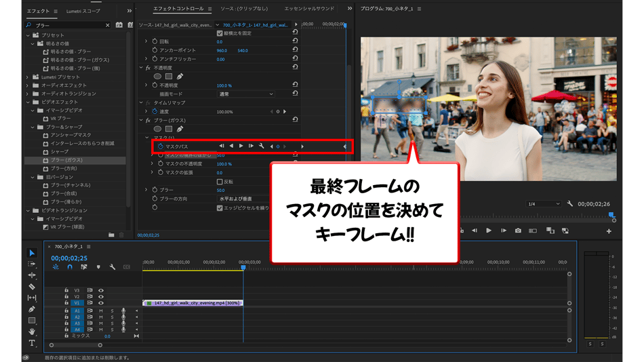Pick the Hand tool
Viewport: 644px width, 362px height.
pyautogui.click(x=32, y=331)
